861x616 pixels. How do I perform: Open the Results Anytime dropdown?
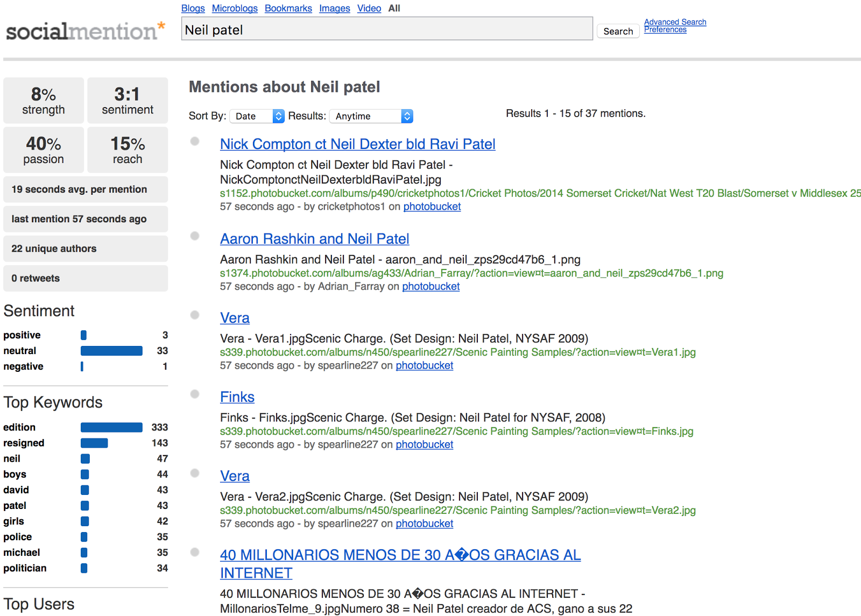[x=371, y=116]
